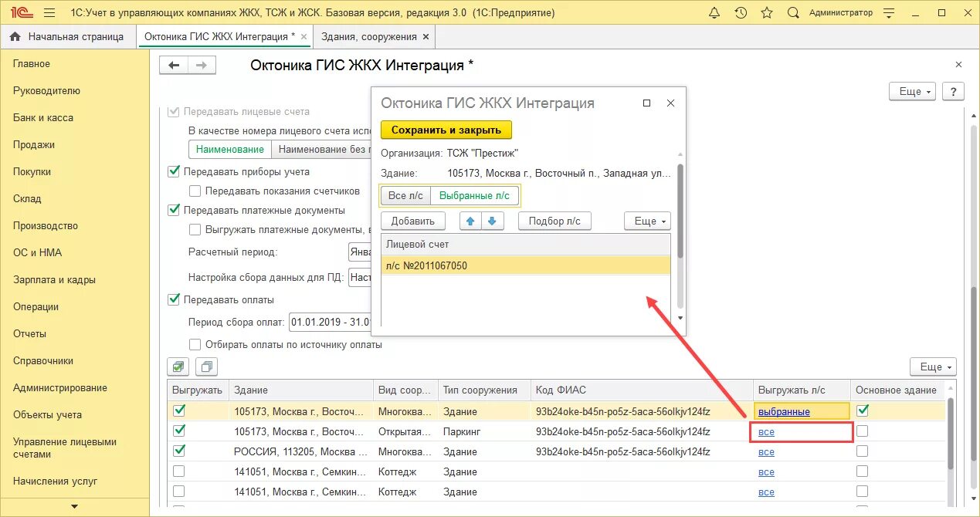Select Наименование account number option

click(x=230, y=150)
